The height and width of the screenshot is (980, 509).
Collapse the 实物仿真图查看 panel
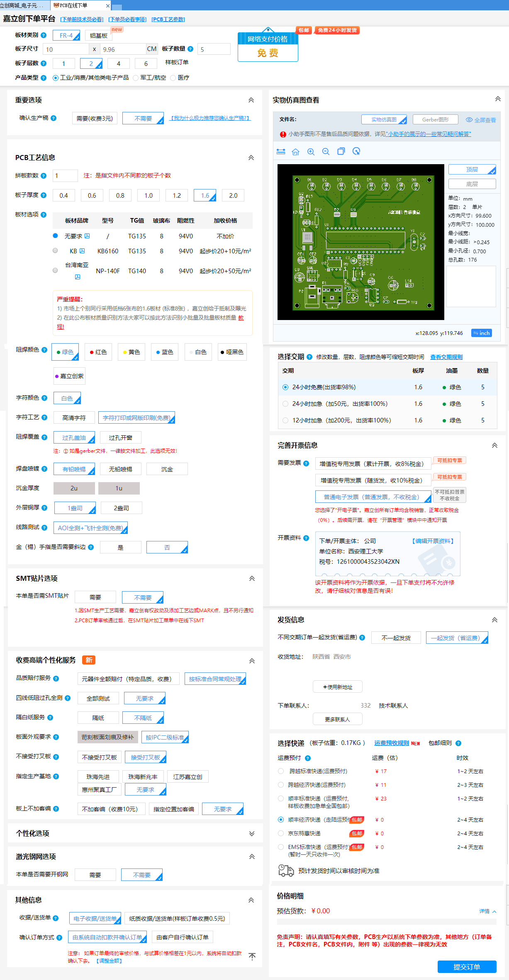(x=498, y=99)
